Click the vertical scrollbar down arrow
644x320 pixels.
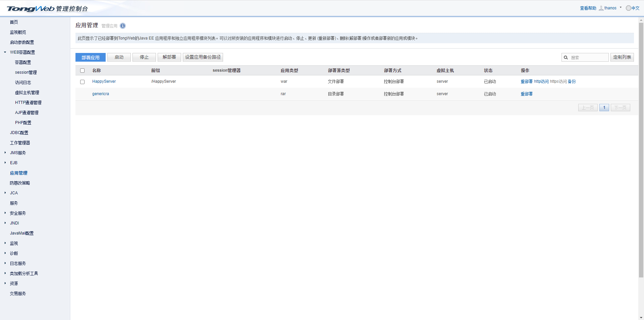coord(641,317)
